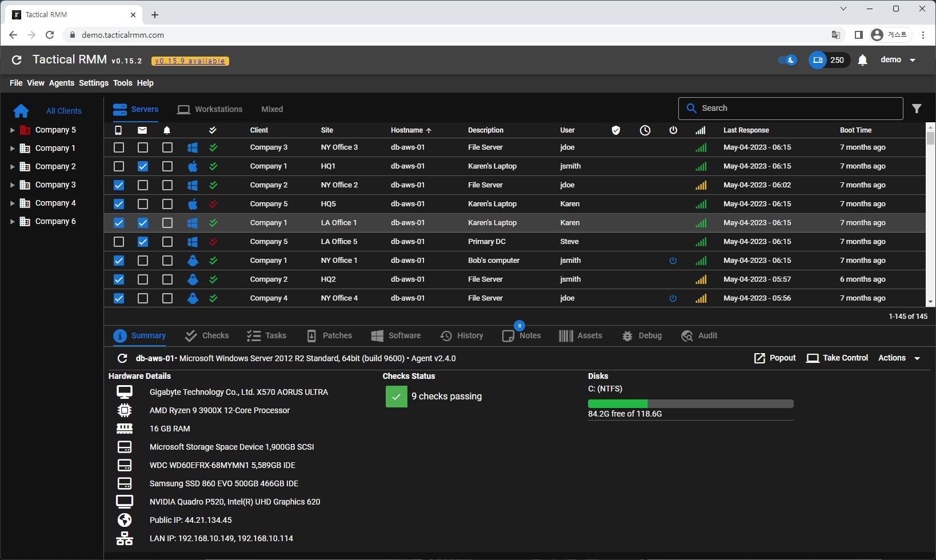Open the Actions dropdown menu
This screenshot has width=936, height=560.
[x=899, y=358]
